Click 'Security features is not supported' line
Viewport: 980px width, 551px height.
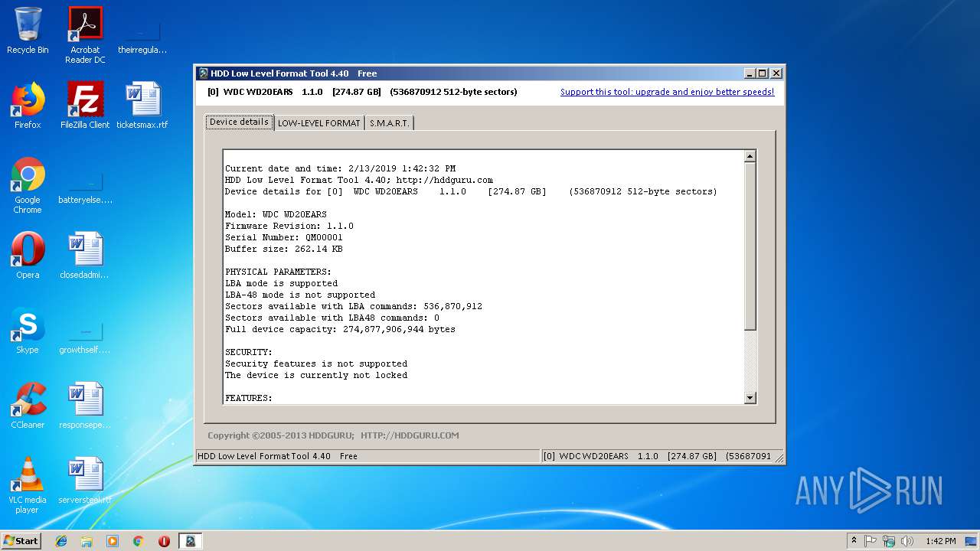(x=316, y=364)
